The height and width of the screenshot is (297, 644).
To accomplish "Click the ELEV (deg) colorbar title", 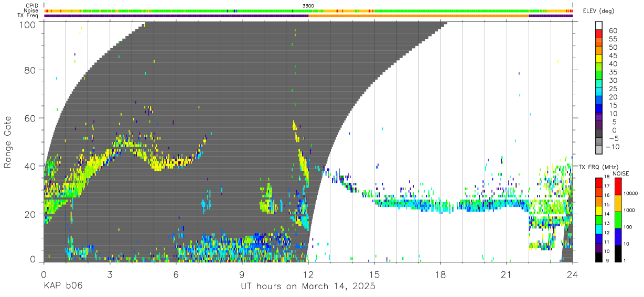I will click(598, 11).
